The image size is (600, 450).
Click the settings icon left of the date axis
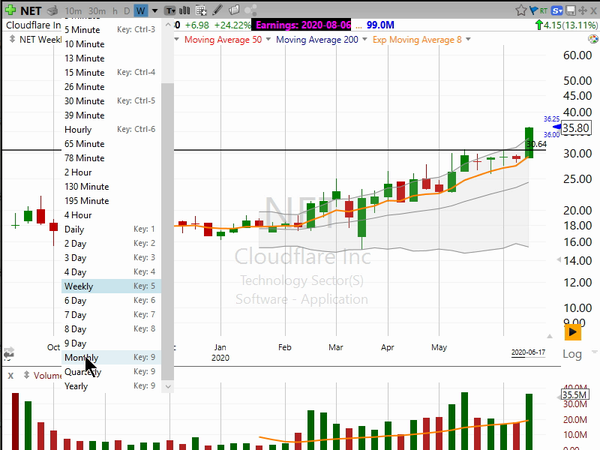point(9,353)
